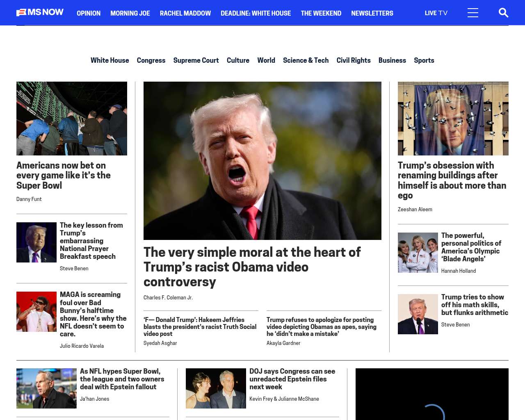View author Ja'han Jones
The height and width of the screenshot is (420, 525).
95,399
